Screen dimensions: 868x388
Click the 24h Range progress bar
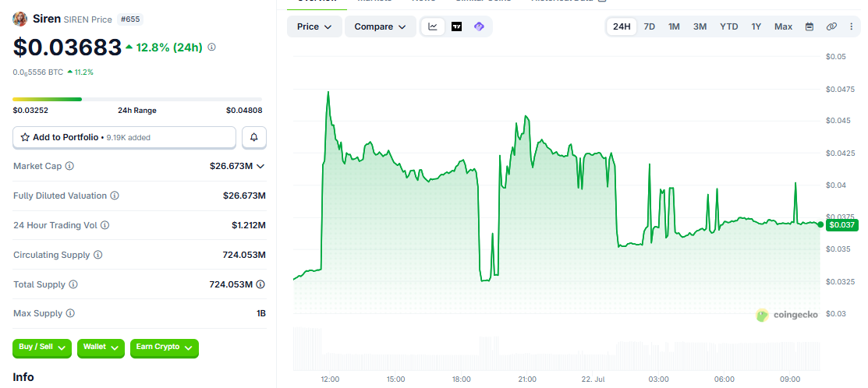137,100
